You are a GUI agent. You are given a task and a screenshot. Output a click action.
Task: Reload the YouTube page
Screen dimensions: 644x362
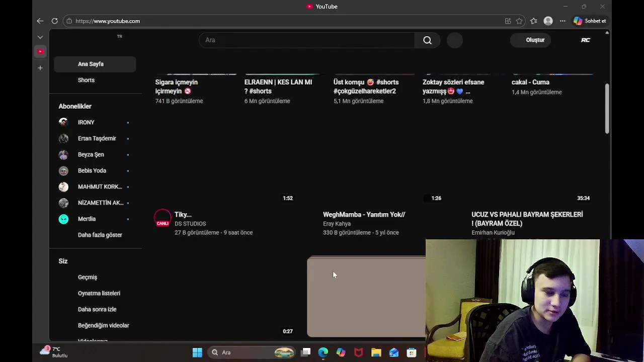[x=54, y=21]
